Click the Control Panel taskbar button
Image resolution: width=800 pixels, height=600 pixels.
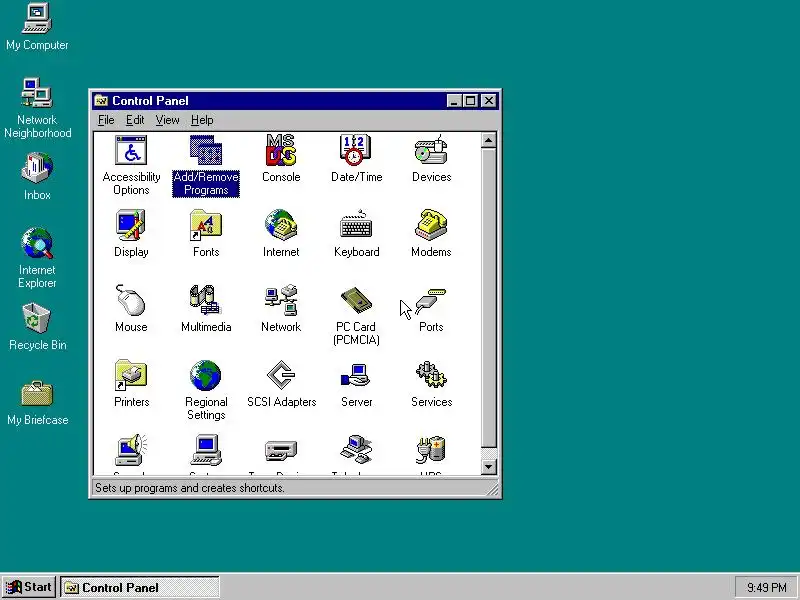pyautogui.click(x=140, y=587)
